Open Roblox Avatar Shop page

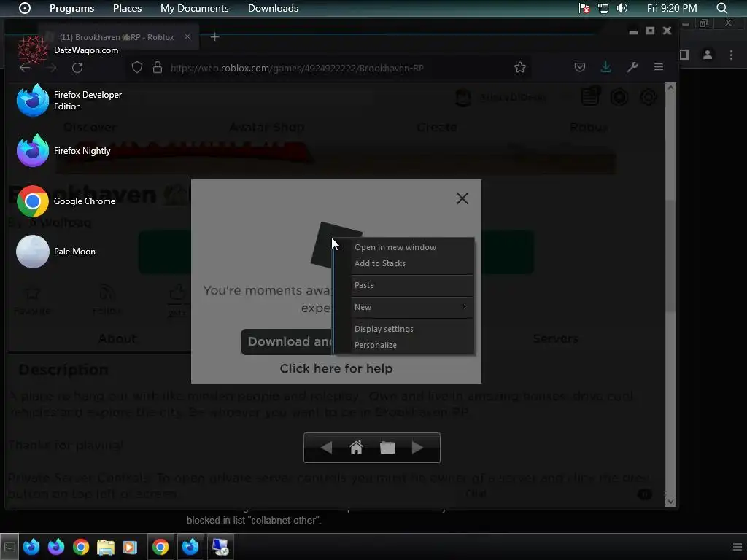click(267, 127)
